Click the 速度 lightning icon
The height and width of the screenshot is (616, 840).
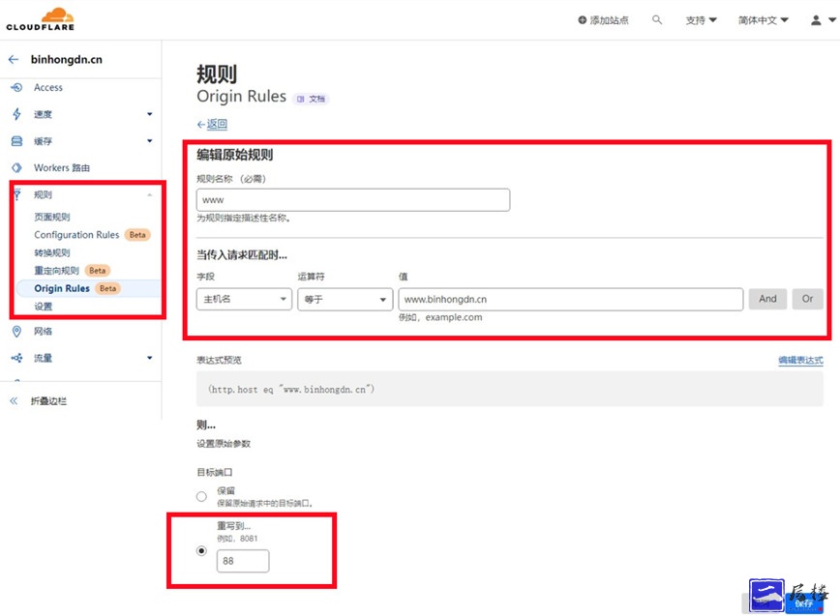(x=16, y=114)
